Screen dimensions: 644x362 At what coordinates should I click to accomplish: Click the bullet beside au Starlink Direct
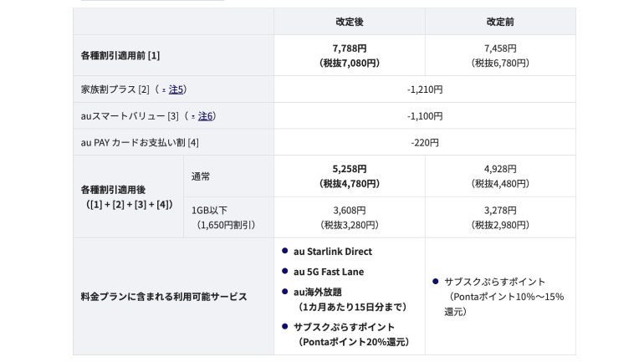(x=284, y=251)
